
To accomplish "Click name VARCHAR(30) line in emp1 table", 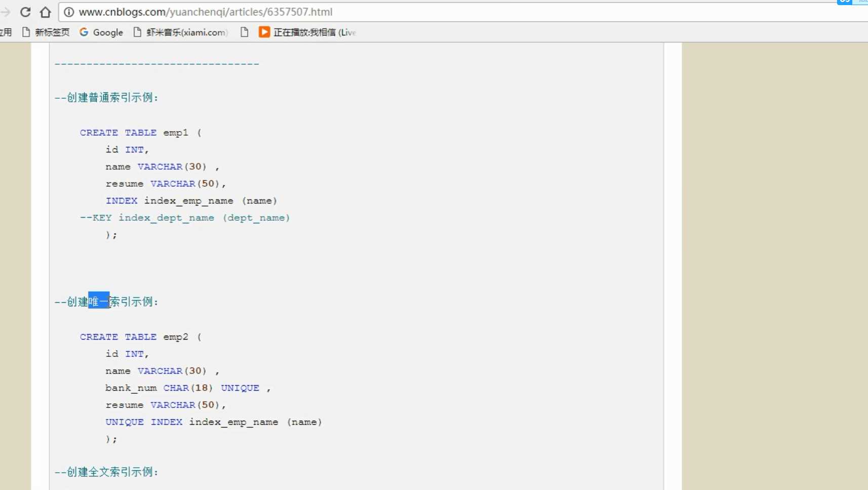I will [x=163, y=167].
